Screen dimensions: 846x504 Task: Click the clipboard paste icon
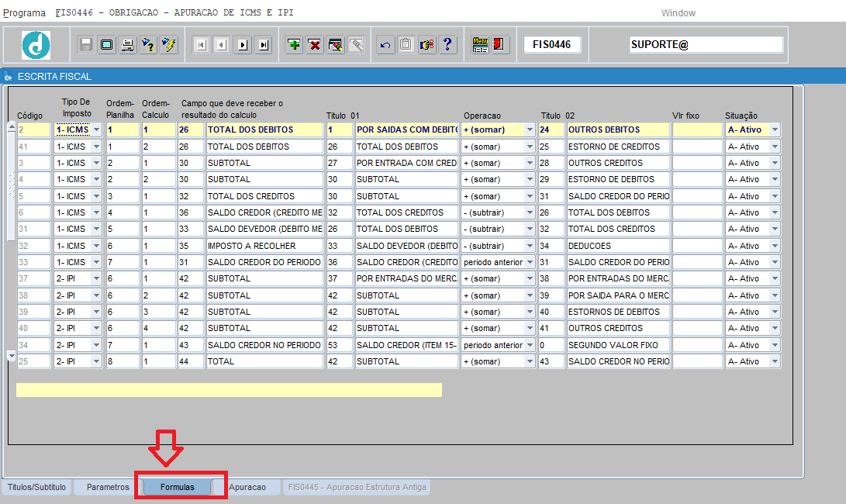(406, 45)
